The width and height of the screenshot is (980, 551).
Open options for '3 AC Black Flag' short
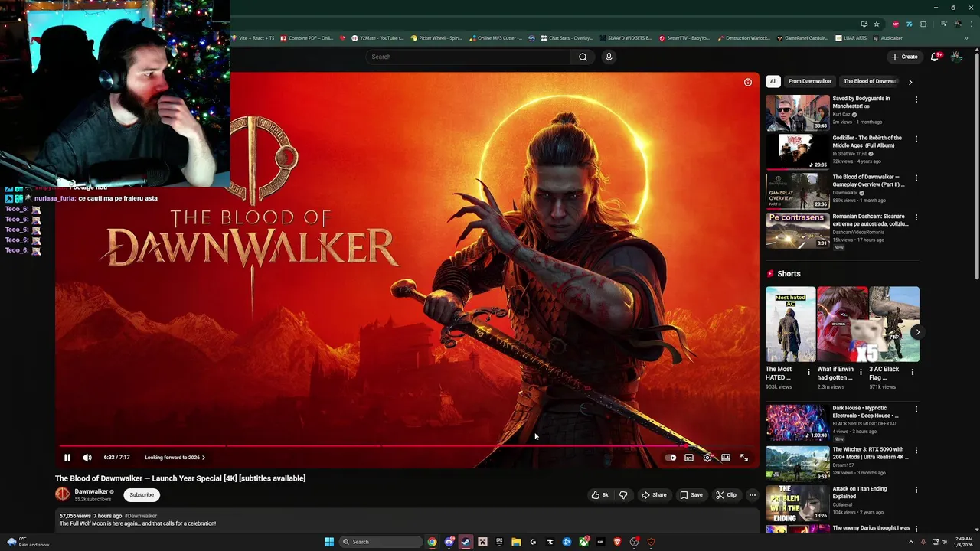[x=912, y=373]
